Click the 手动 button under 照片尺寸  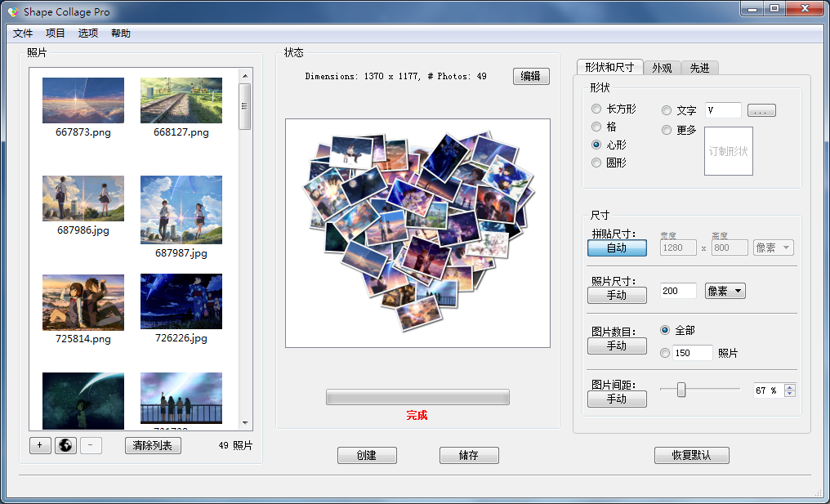click(618, 296)
